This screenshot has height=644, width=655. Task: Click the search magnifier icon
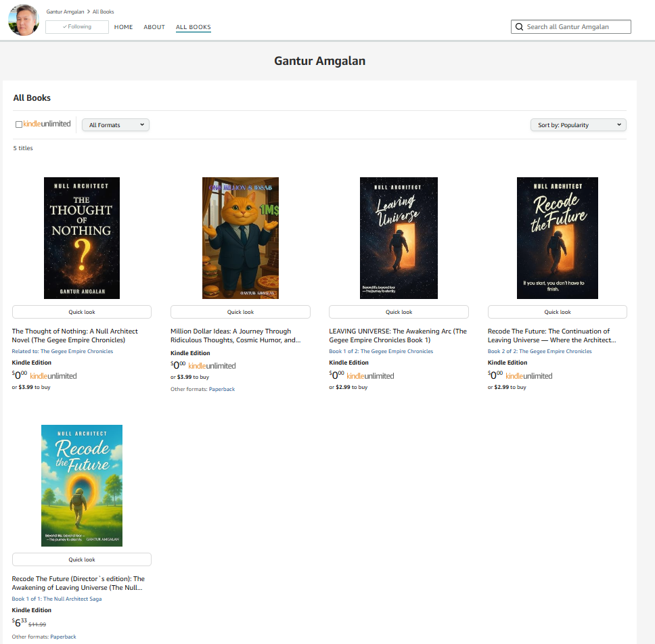pos(519,27)
